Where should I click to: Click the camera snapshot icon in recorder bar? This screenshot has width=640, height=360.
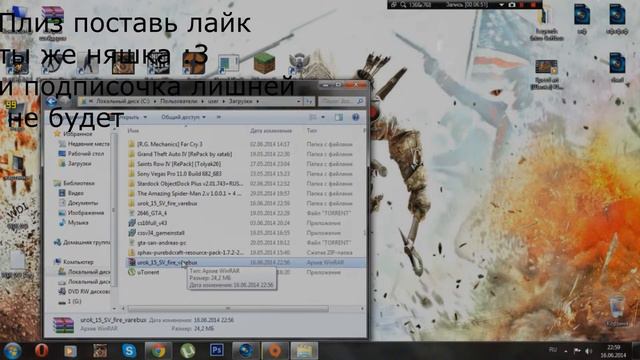click(512, 4)
